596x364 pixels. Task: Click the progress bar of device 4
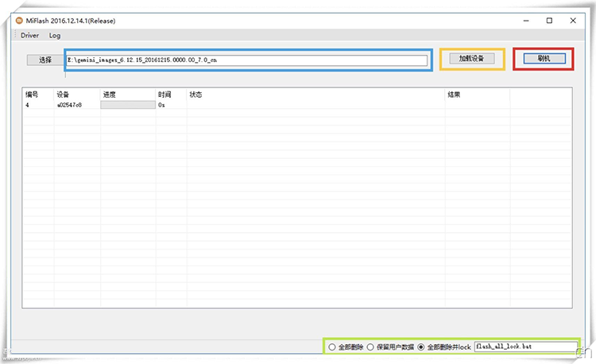[128, 105]
